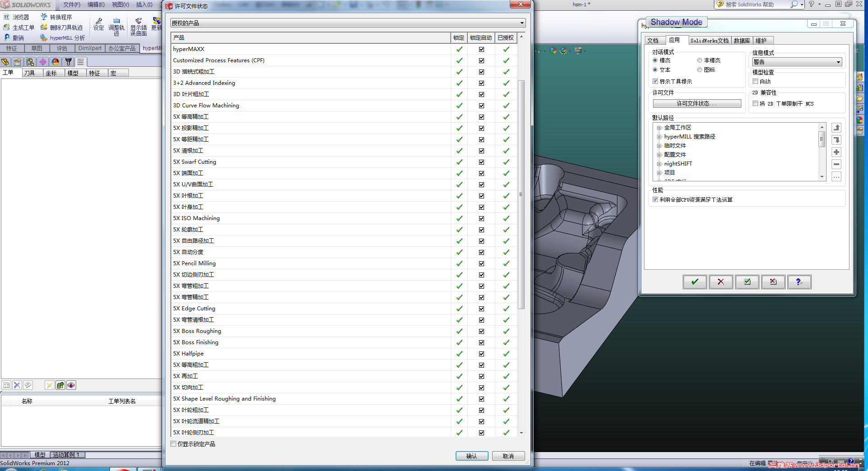Open the list-lines panel icon
The image size is (868, 471).
coord(81,62)
